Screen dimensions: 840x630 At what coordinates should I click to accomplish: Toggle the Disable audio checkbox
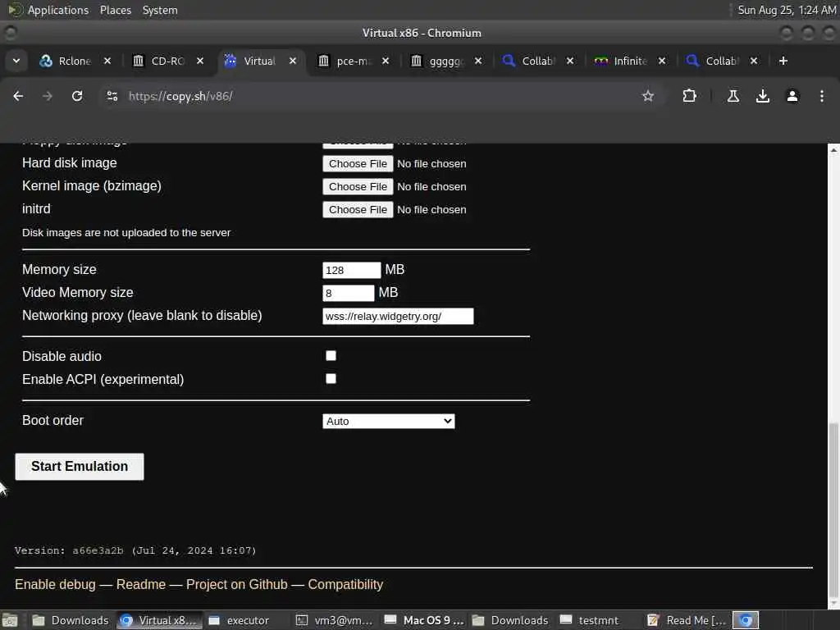click(x=331, y=356)
